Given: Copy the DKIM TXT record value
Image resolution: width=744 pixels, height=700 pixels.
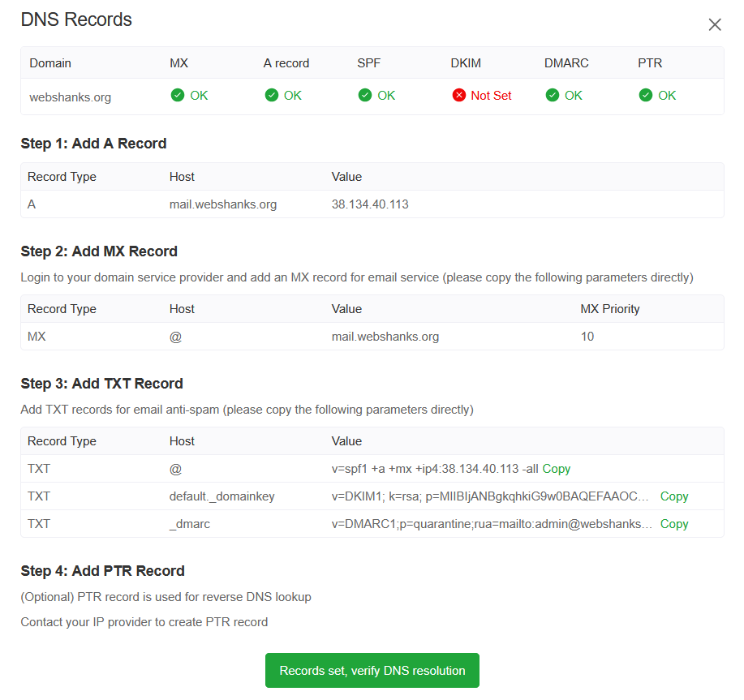Looking at the screenshot, I should (674, 496).
